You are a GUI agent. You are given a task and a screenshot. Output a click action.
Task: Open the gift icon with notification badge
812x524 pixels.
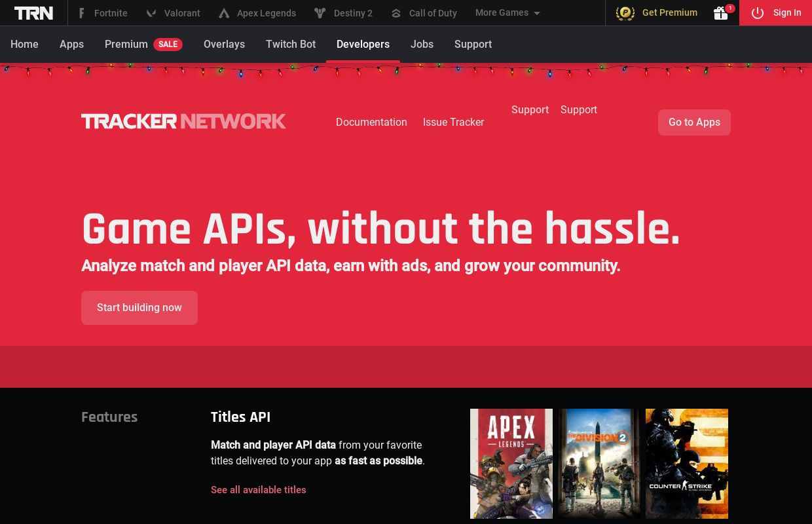pyautogui.click(x=722, y=12)
